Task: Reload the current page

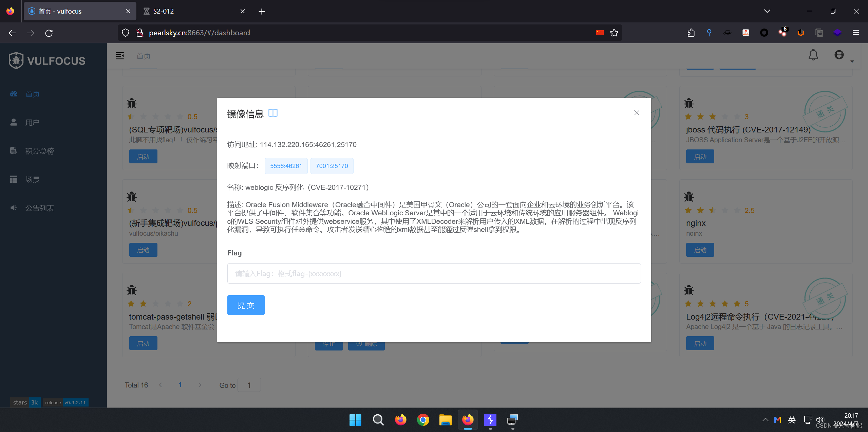Action: tap(49, 33)
